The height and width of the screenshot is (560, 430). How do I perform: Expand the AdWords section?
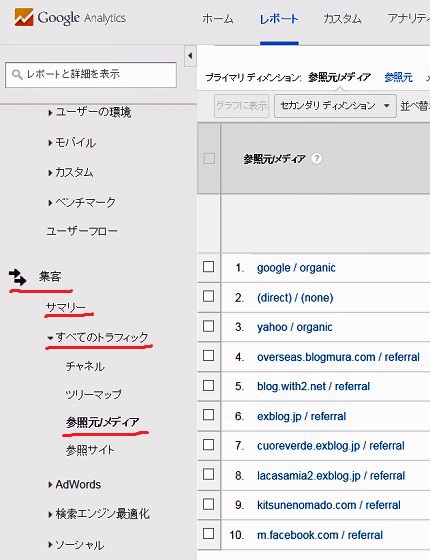(75, 485)
